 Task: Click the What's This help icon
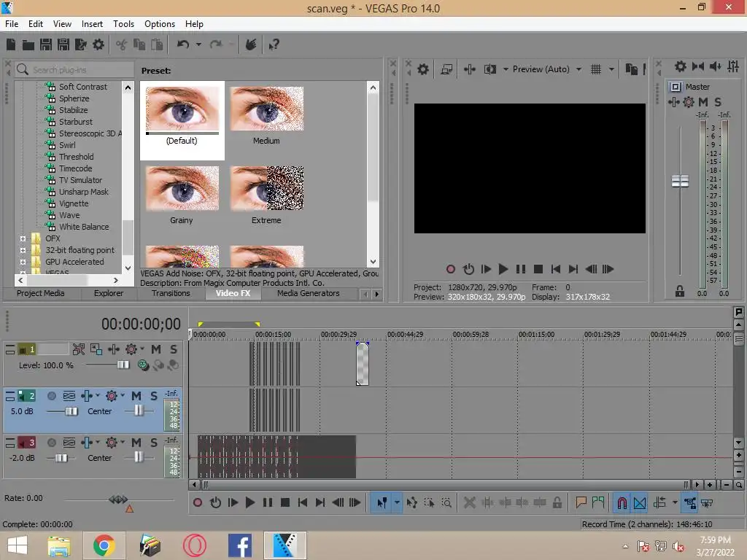(274, 44)
